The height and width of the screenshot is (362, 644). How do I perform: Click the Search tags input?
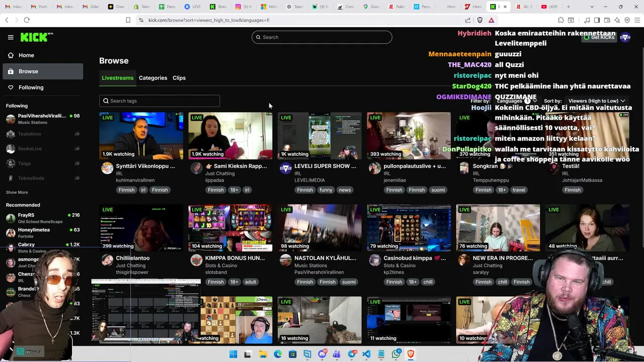click(159, 101)
